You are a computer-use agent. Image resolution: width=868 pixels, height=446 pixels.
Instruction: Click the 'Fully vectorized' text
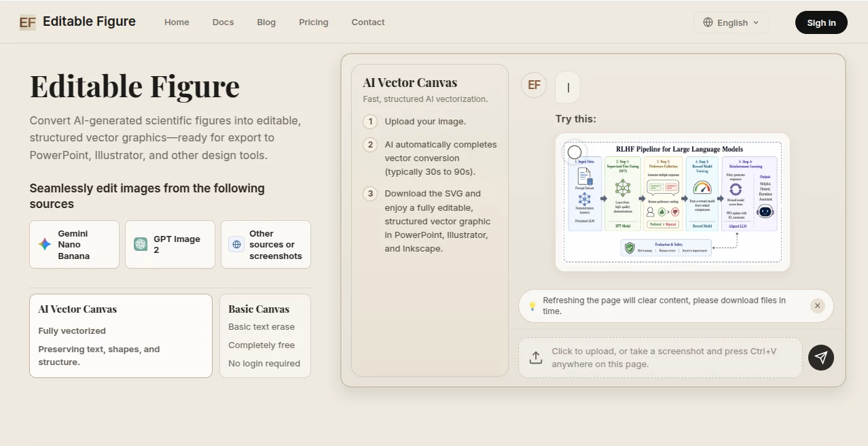click(72, 331)
